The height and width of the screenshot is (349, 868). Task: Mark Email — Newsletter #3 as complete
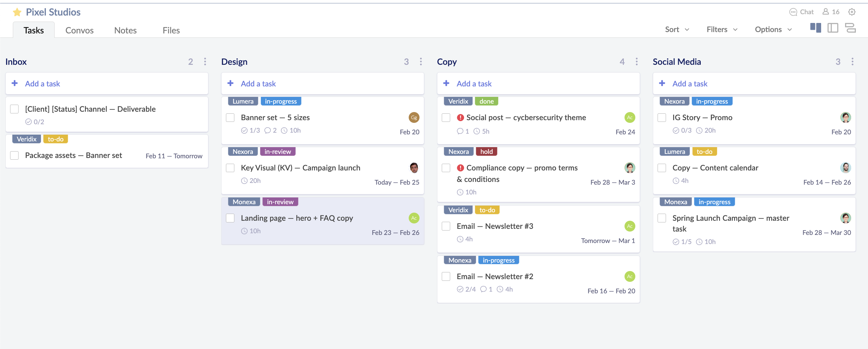pyautogui.click(x=446, y=226)
